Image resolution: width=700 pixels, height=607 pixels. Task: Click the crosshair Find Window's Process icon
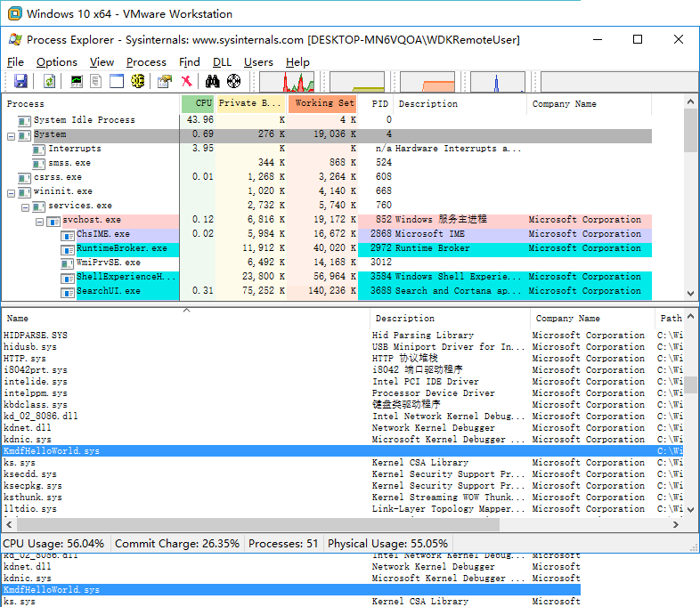233,81
